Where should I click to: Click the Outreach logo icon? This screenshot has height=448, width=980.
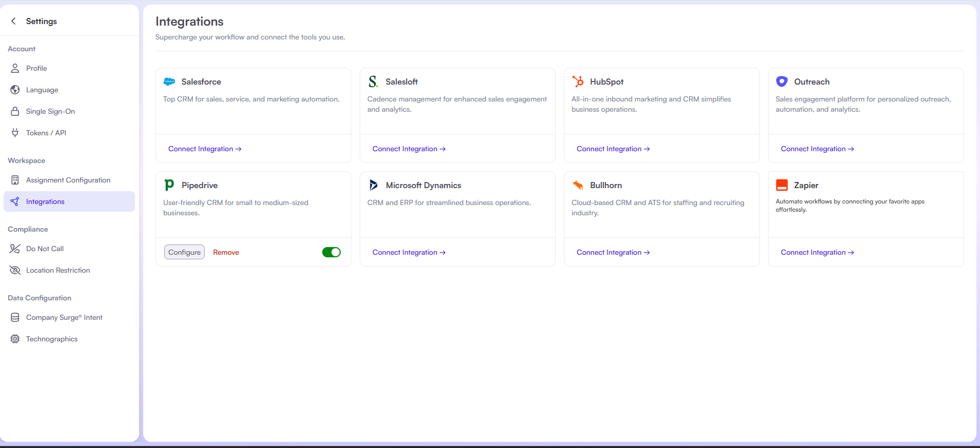click(782, 82)
